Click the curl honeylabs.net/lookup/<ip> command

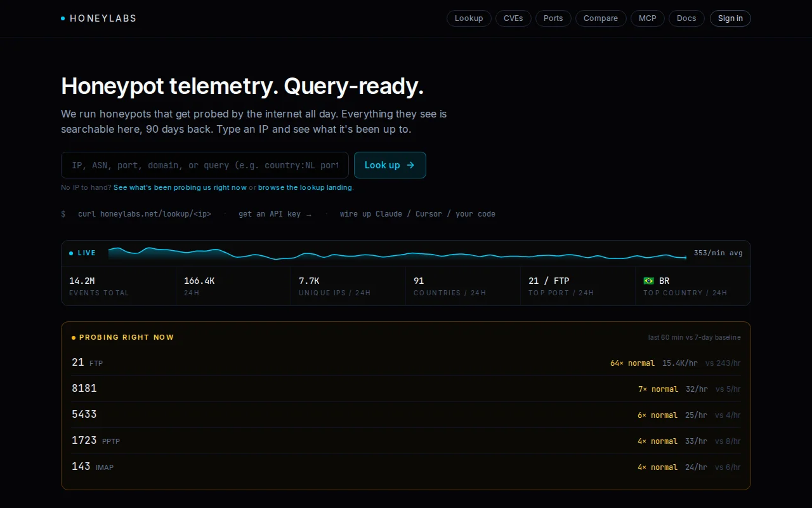pyautogui.click(x=145, y=214)
